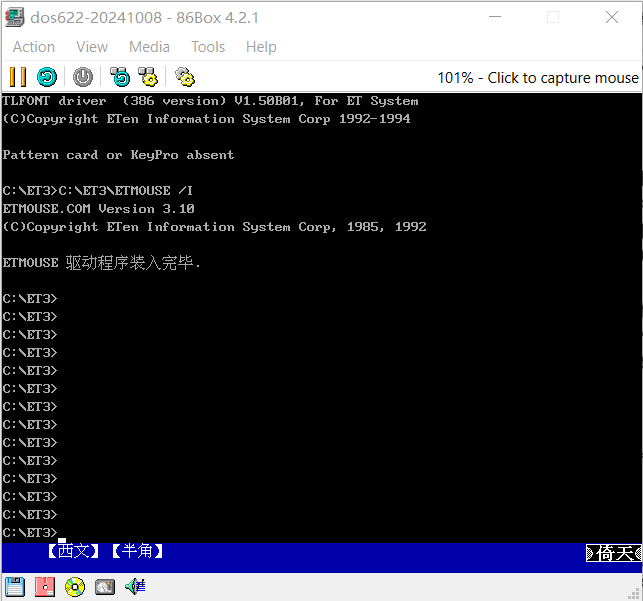Send Ctrl+Alt+Del using the toolbar icon

tap(120, 77)
